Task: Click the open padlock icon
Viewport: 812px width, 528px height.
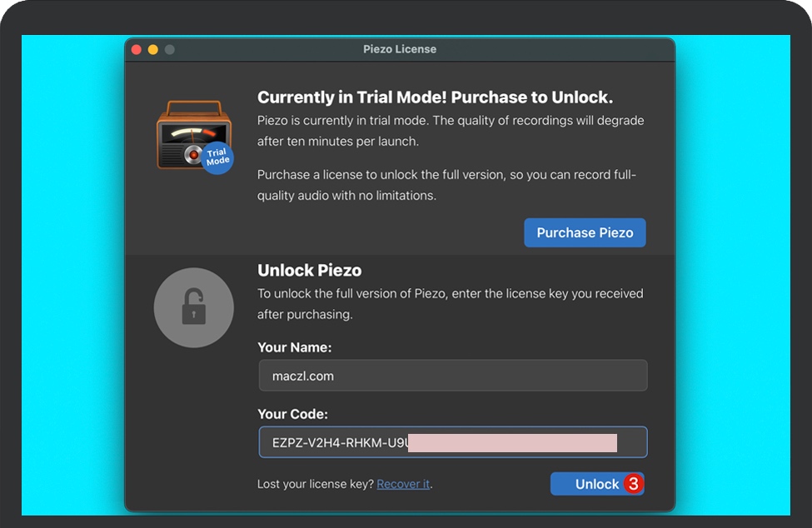Action: [x=194, y=307]
